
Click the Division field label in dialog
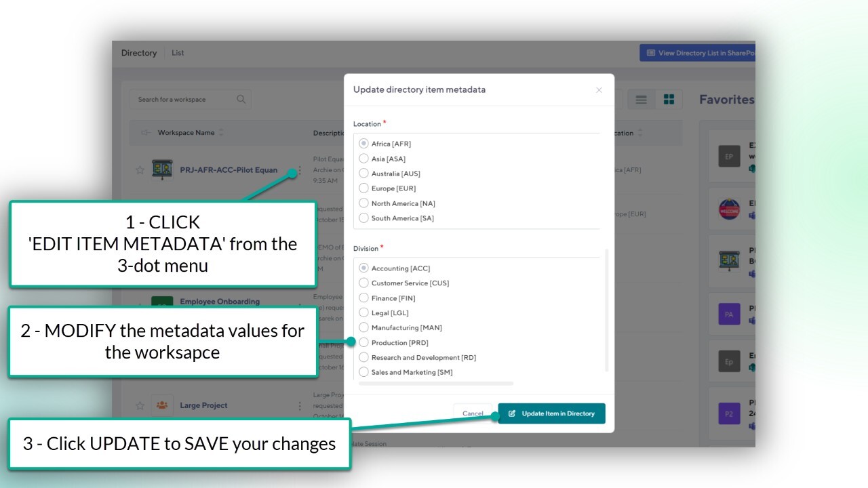(366, 249)
